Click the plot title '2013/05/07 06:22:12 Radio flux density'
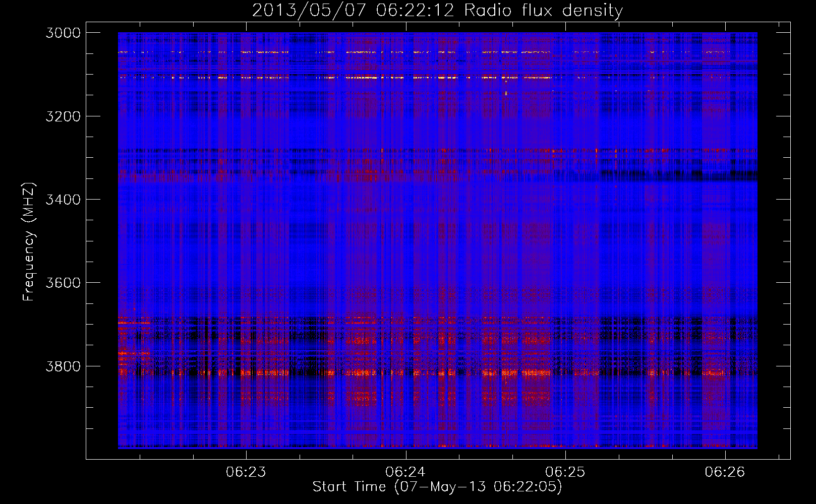The height and width of the screenshot is (504, 816). 438,10
